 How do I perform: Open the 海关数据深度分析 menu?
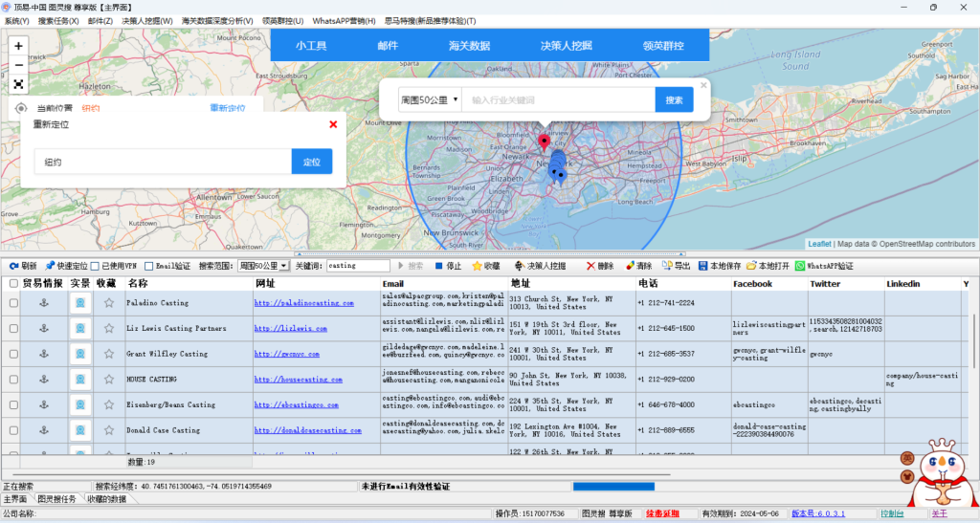point(217,21)
